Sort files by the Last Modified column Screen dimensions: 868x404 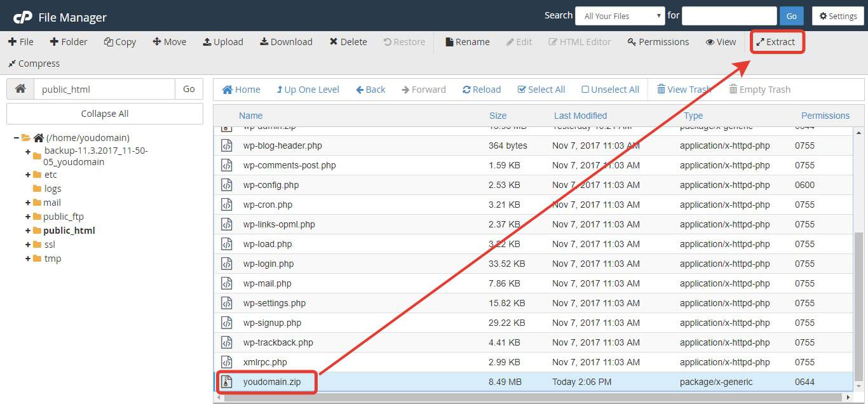(x=580, y=116)
